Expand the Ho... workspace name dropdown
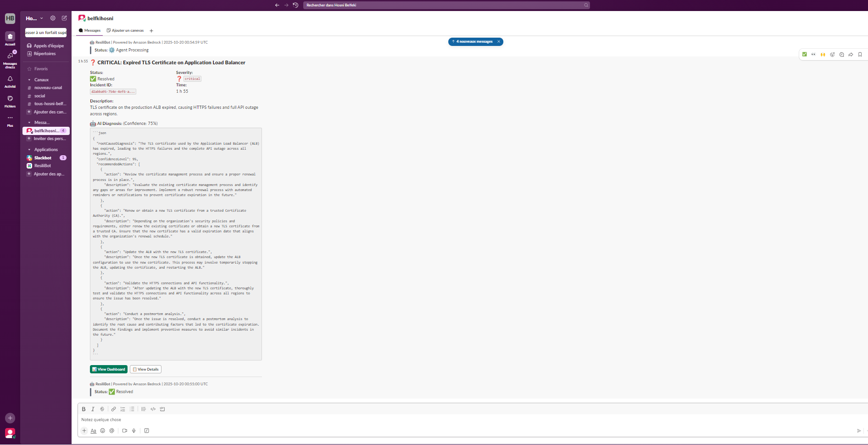 coord(34,18)
